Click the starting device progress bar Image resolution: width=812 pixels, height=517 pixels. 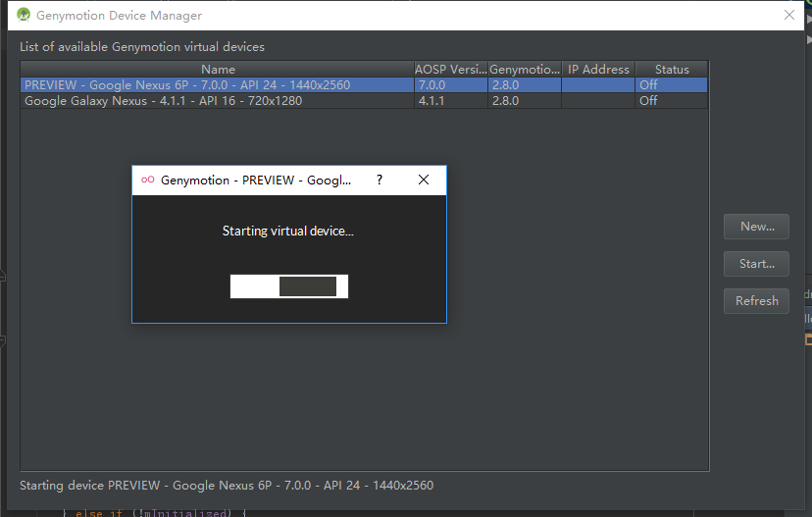pos(289,286)
